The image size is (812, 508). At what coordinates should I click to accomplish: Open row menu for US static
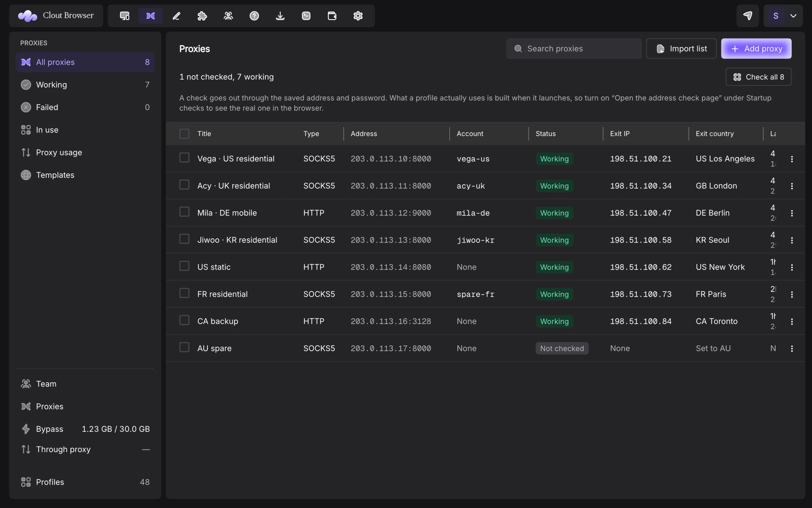pos(792,267)
